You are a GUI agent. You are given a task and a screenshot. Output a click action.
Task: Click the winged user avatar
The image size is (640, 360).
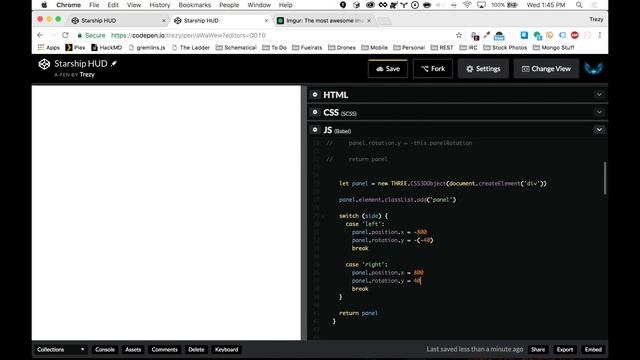pyautogui.click(x=593, y=68)
